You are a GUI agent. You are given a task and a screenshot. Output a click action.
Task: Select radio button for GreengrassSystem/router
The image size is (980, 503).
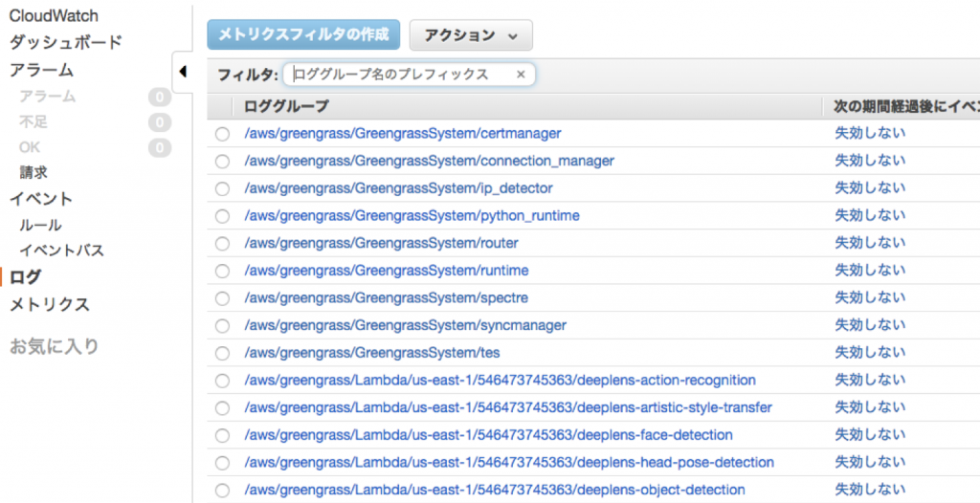pos(222,244)
